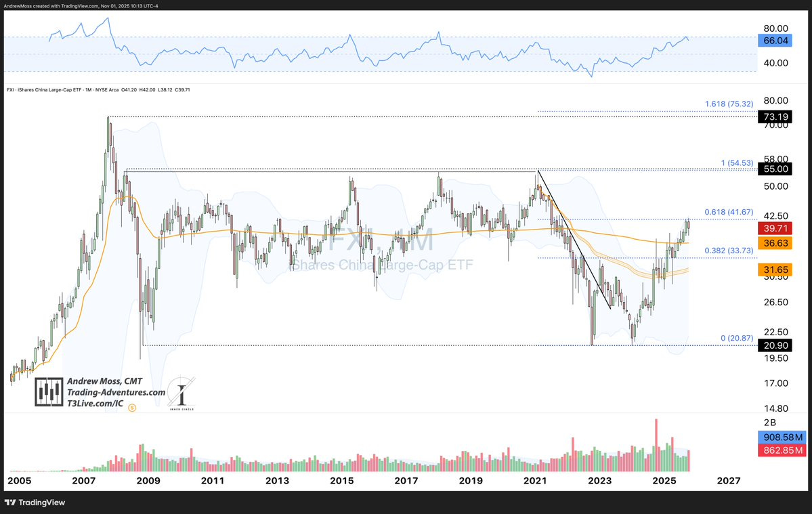This screenshot has height=514, width=812.
Task: Click the TradingView logo at bottom
Action: coord(35,502)
